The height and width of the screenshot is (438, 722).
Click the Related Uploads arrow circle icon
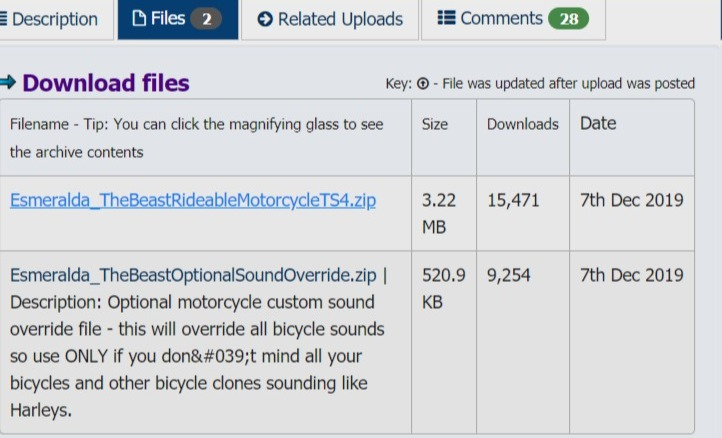(x=265, y=19)
